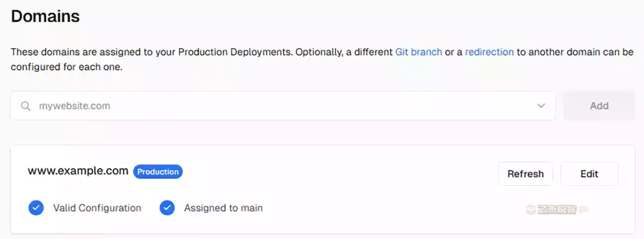Image resolution: width=644 pixels, height=239 pixels.
Task: Select the www.example.com domain name
Action: (x=78, y=171)
